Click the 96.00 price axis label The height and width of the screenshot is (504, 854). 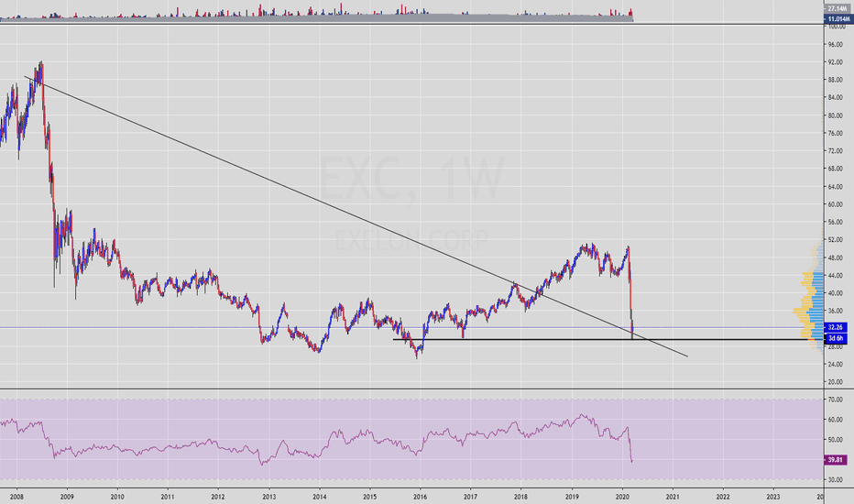(836, 44)
